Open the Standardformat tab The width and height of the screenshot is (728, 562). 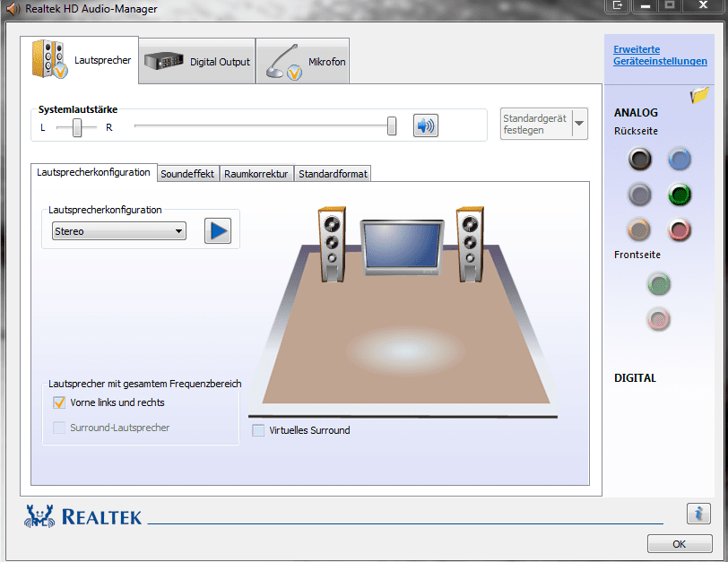click(333, 174)
